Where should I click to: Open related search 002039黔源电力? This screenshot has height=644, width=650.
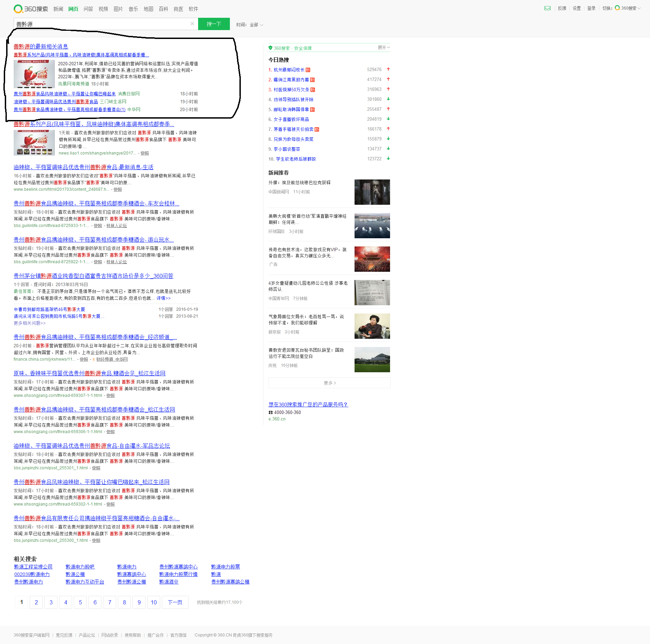32,574
